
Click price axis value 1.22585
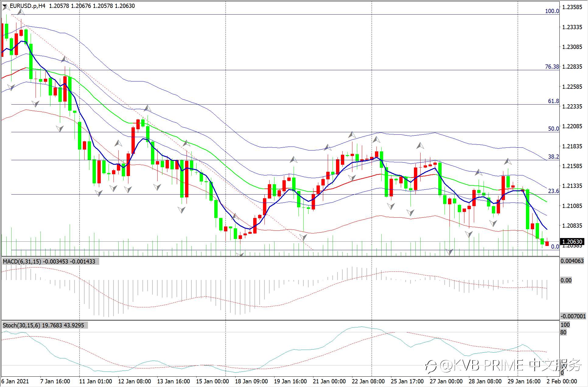tap(572, 87)
